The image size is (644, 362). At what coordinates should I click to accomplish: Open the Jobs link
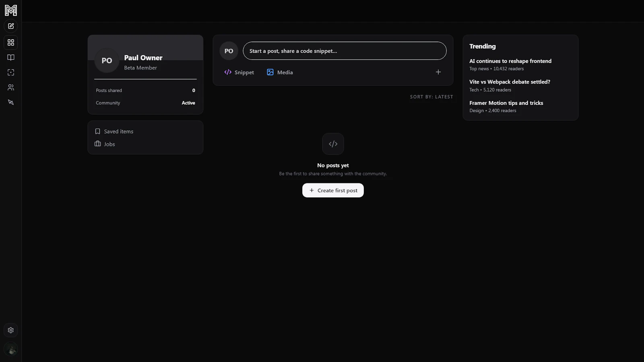[x=105, y=144]
